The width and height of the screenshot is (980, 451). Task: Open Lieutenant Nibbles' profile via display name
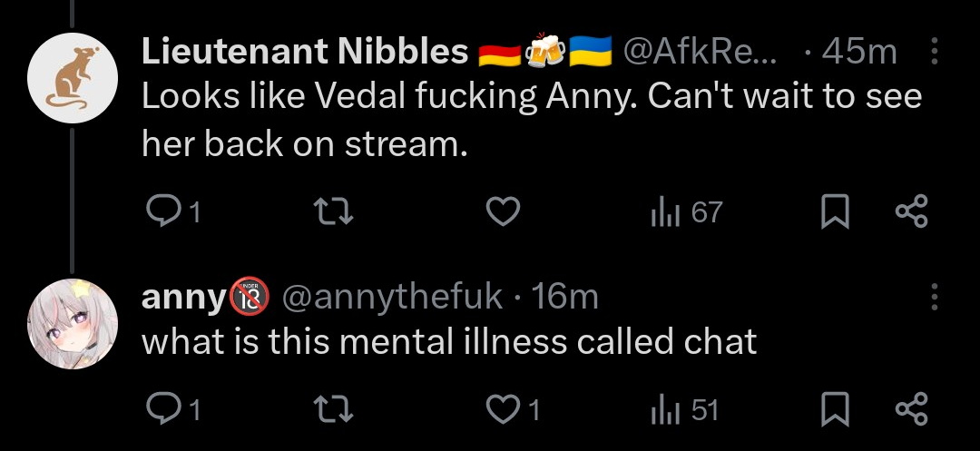click(304, 54)
